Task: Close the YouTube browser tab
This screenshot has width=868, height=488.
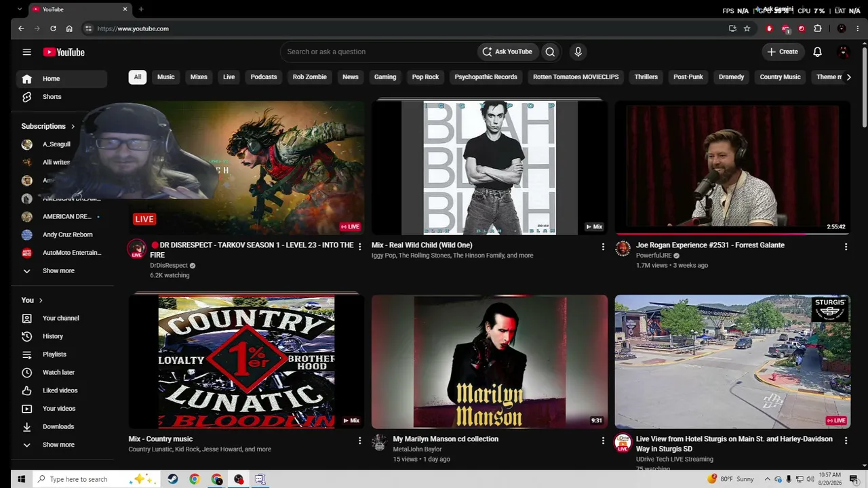Action: point(125,9)
